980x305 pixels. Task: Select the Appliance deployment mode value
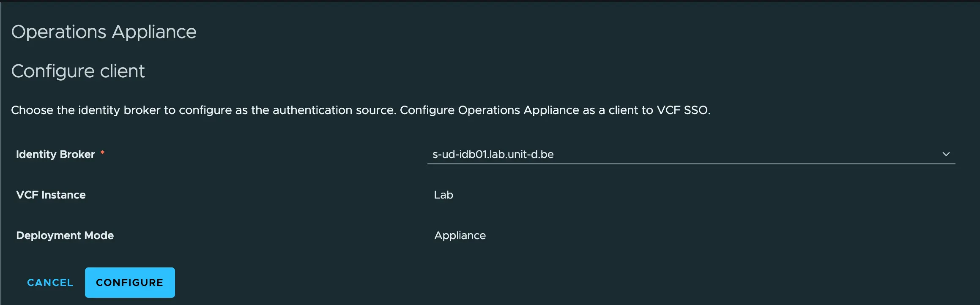pyautogui.click(x=460, y=235)
